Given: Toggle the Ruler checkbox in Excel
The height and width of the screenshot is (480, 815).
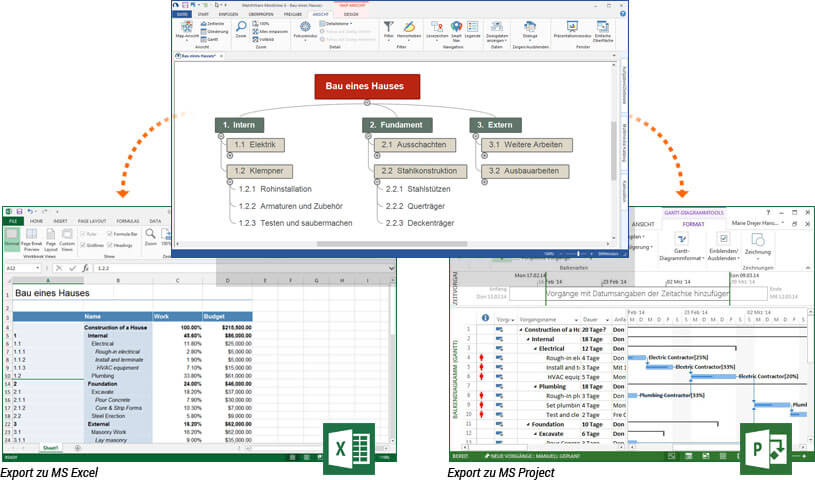Looking at the screenshot, I should click(x=82, y=234).
